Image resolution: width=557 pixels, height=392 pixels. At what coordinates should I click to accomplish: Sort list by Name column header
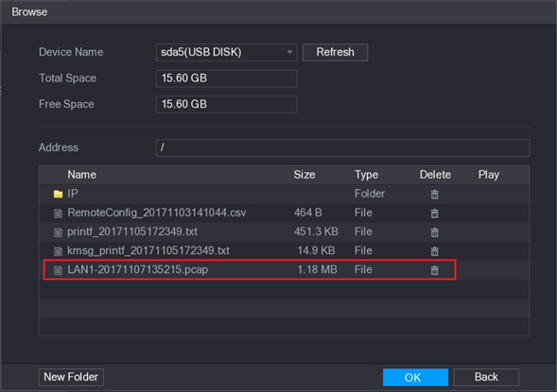(81, 175)
